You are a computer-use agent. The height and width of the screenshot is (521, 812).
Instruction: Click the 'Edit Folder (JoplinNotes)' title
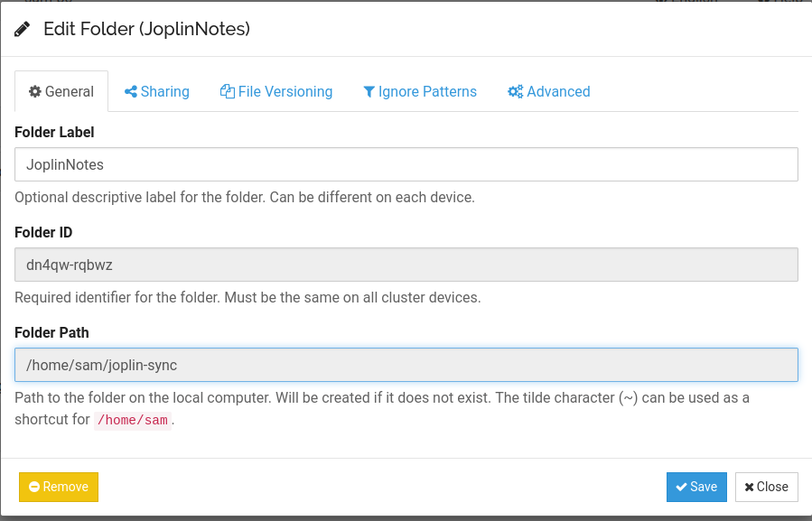tap(146, 29)
